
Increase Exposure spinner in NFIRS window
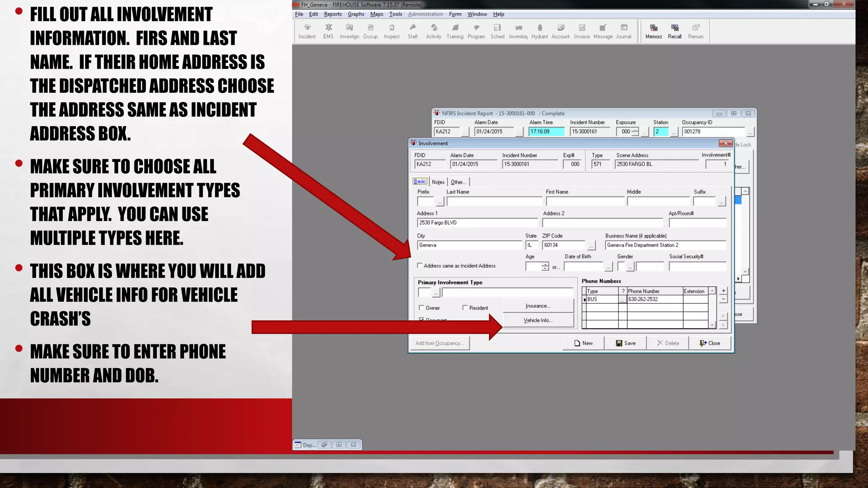pos(635,130)
